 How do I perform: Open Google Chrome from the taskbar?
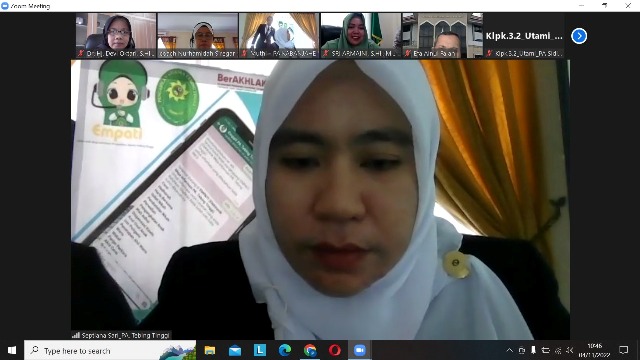[310, 350]
